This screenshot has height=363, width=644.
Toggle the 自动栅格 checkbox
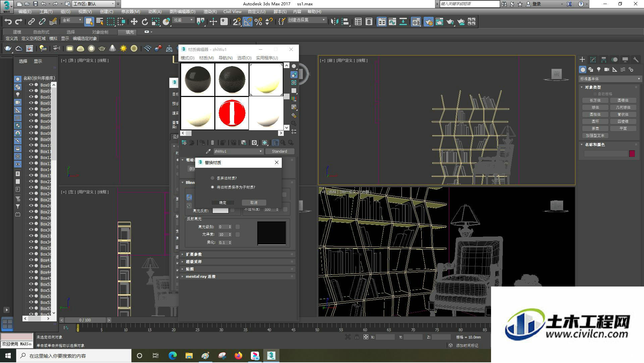(595, 94)
